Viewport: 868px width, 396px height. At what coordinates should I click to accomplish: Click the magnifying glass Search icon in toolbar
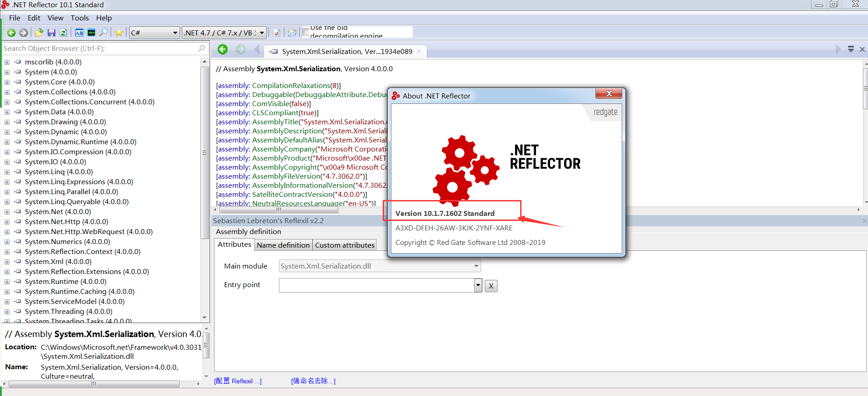click(x=104, y=32)
